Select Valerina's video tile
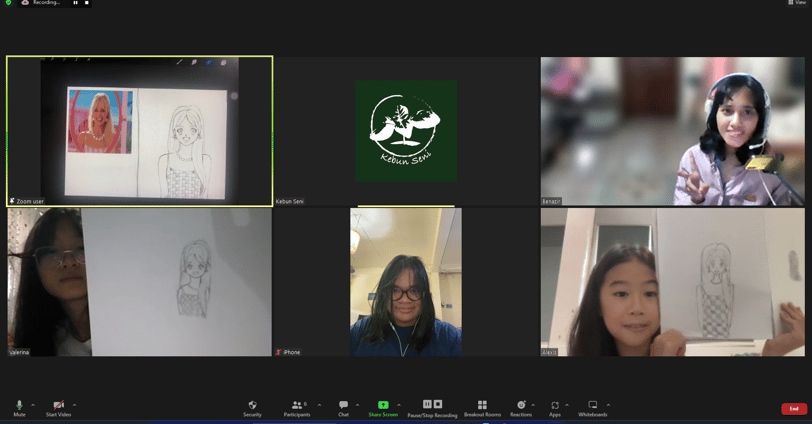This screenshot has width=812, height=424. [140, 282]
